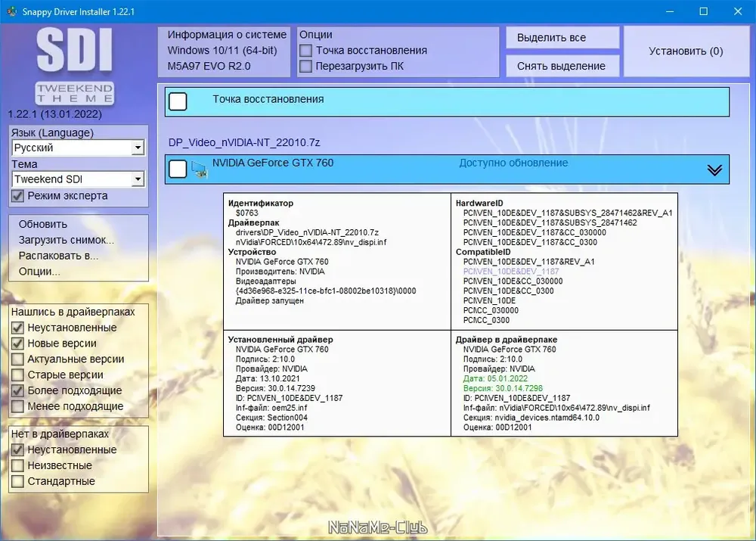Screen dimensions: 756x541
Task: Toggle Неустановленные under Нашлись в драйверпаках
Action: [17, 328]
